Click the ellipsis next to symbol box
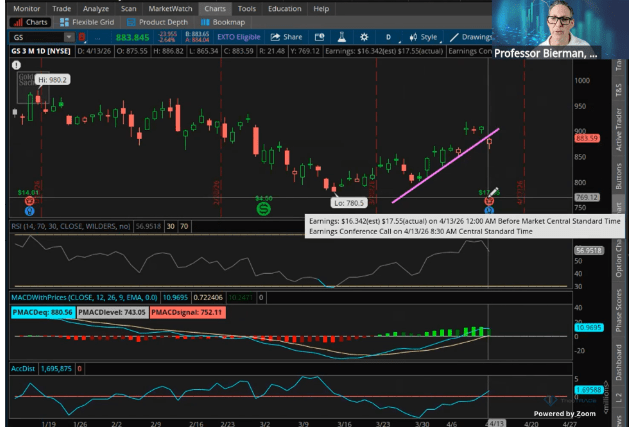This screenshot has height=427, width=635. (x=97, y=38)
